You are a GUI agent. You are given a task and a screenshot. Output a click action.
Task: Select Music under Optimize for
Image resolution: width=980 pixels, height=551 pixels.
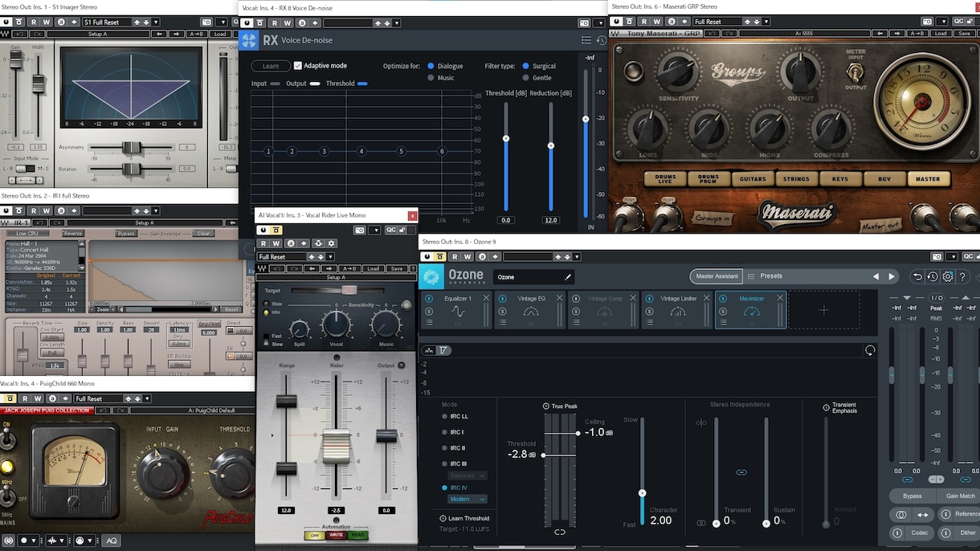431,78
